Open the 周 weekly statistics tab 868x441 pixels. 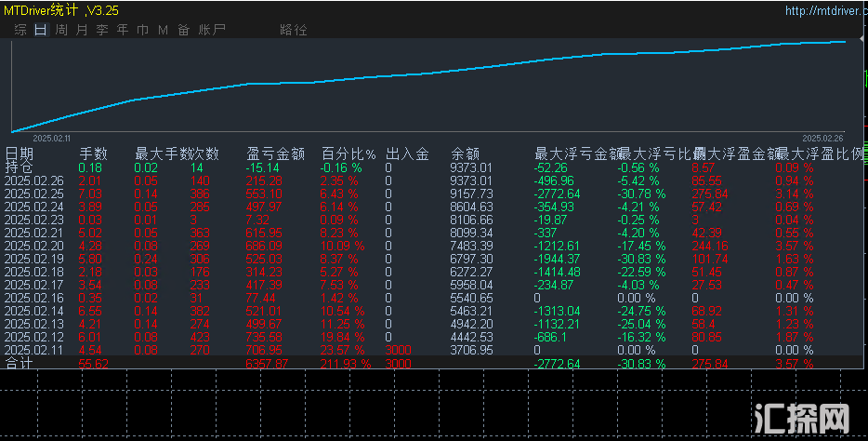61,30
